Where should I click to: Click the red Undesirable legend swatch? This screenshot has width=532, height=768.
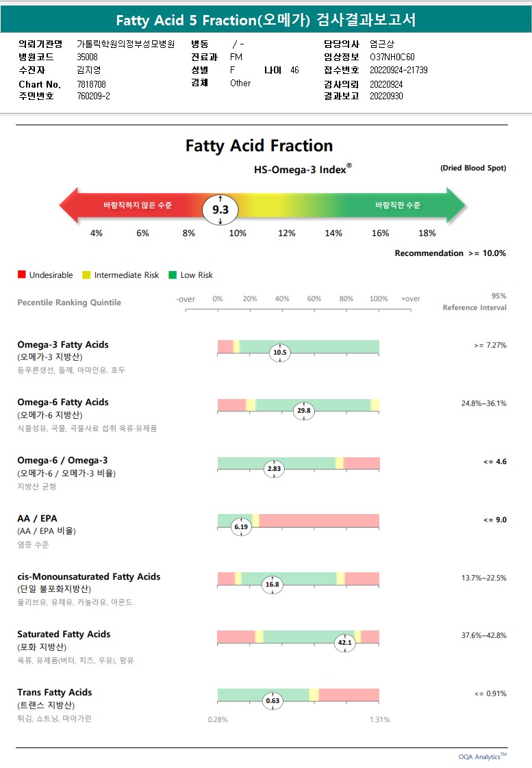click(x=22, y=275)
